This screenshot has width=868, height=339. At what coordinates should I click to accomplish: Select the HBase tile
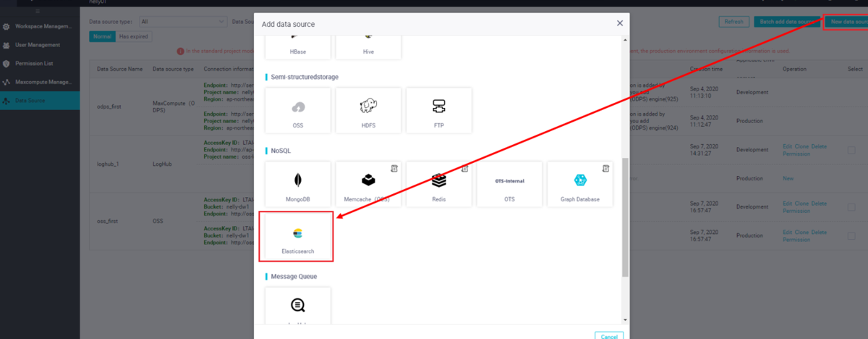[x=298, y=46]
